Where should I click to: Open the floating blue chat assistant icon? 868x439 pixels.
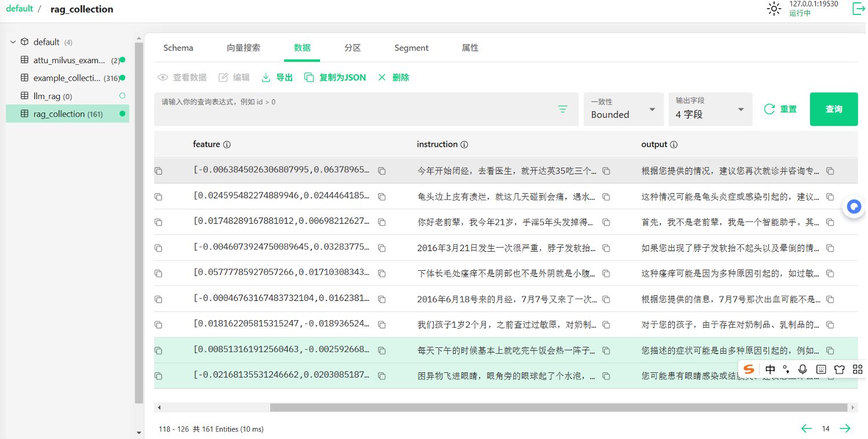pos(854,207)
